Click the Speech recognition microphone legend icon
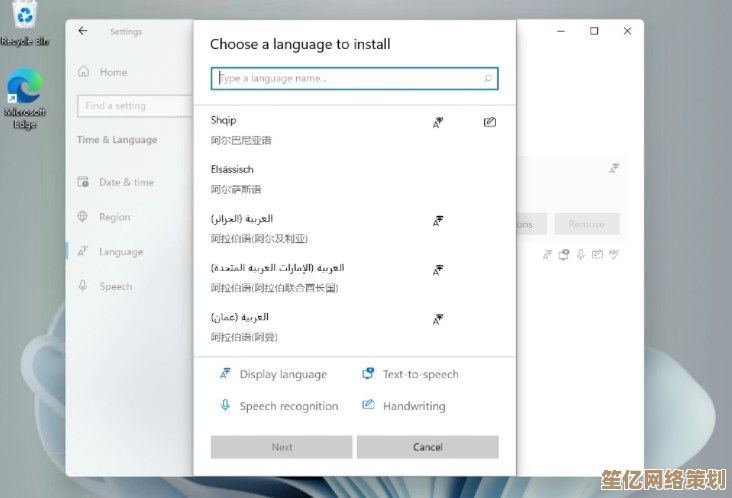This screenshot has height=498, width=732. (x=225, y=406)
